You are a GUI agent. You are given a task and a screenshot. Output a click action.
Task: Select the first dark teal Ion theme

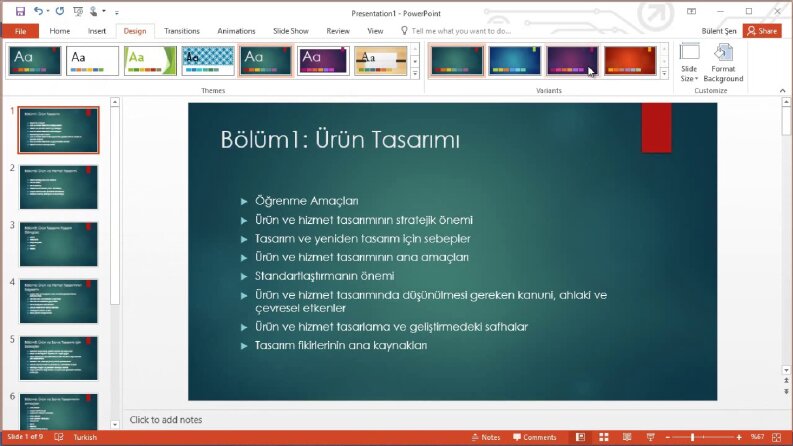pos(34,61)
